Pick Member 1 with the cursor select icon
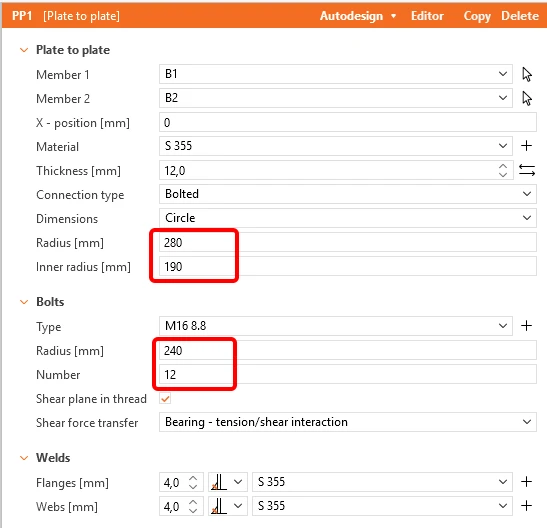 pyautogui.click(x=527, y=74)
